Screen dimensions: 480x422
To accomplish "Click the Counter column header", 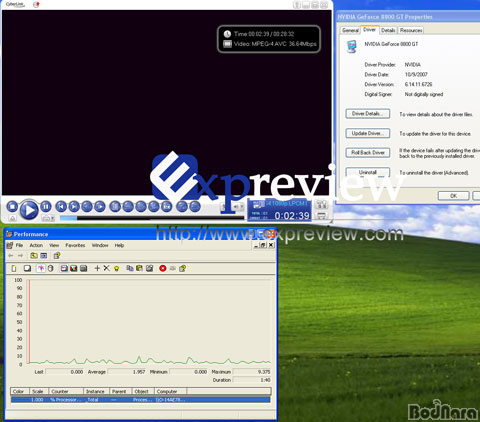I will pyautogui.click(x=66, y=391).
